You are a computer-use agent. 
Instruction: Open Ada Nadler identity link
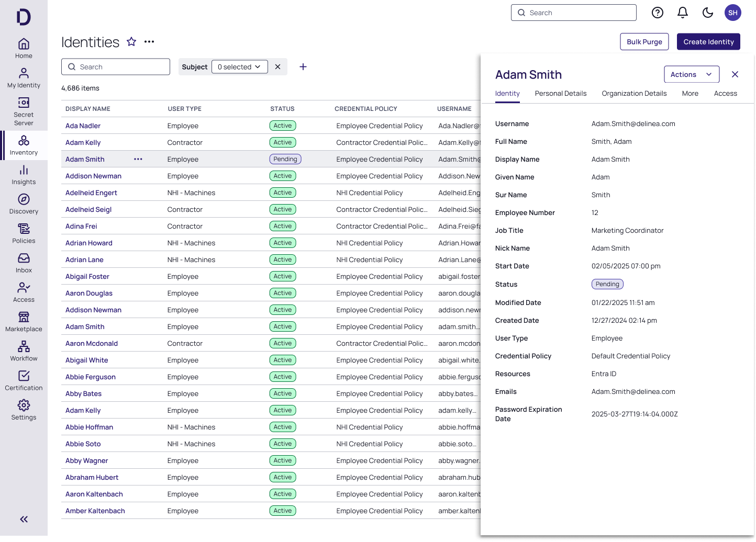[x=83, y=126]
